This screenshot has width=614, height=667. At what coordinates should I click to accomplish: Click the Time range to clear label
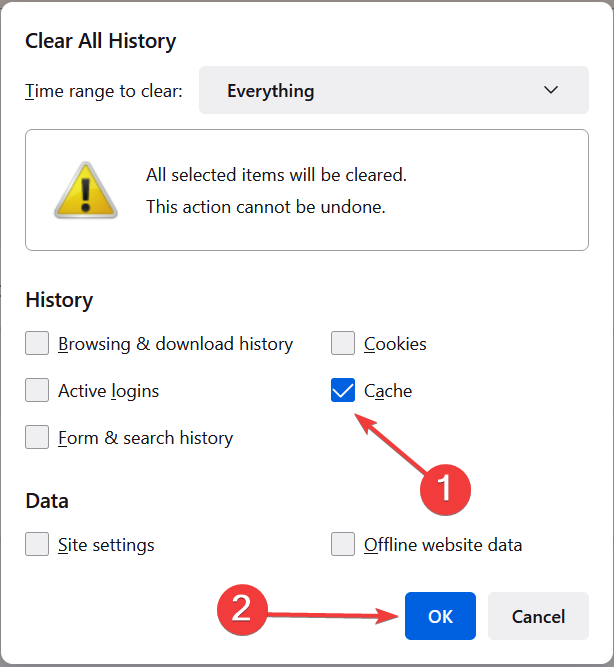(103, 91)
